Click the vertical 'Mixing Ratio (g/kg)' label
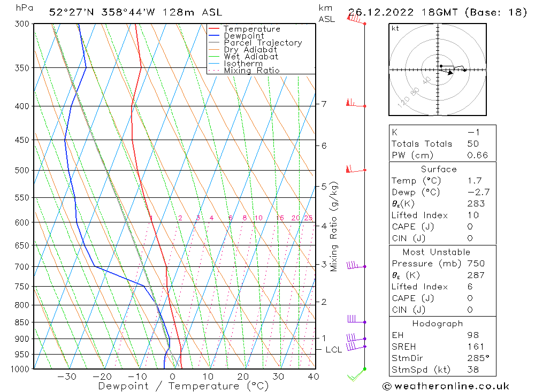The height and width of the screenshot is (392, 535). click(x=334, y=227)
